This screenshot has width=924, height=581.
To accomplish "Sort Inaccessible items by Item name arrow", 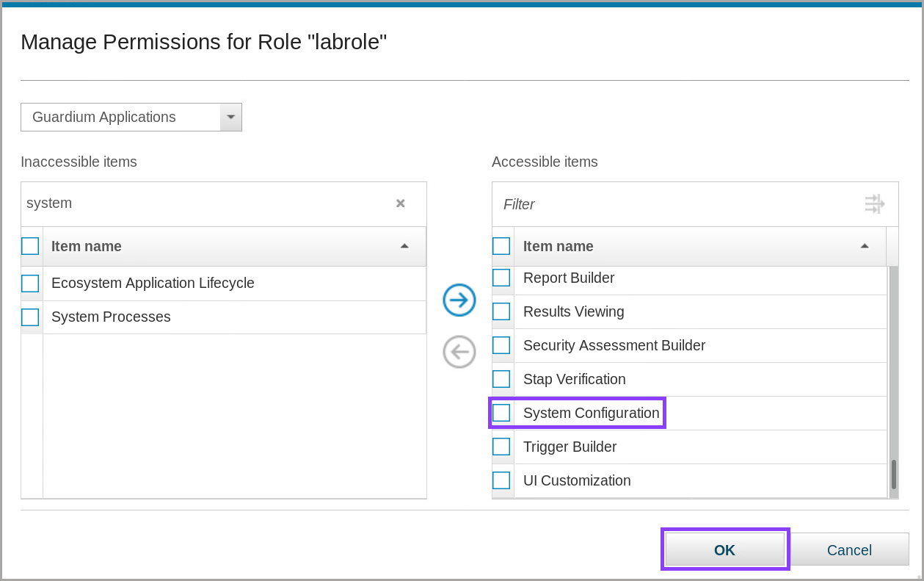I will click(x=404, y=246).
